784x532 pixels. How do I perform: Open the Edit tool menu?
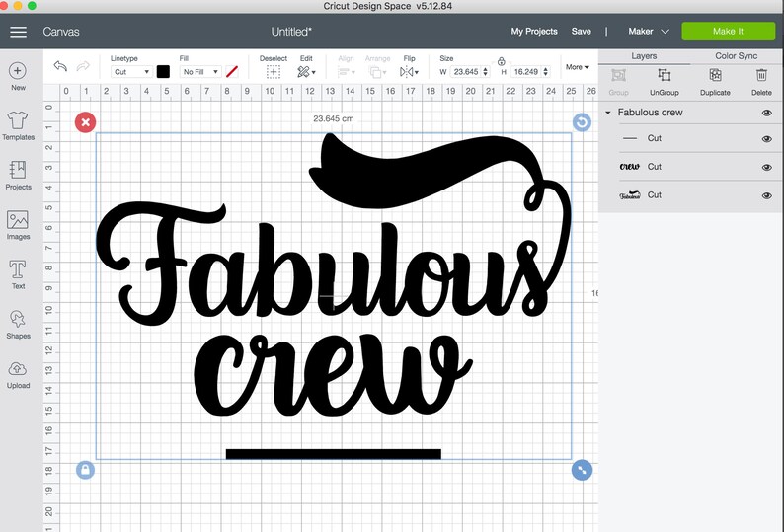coord(306,72)
